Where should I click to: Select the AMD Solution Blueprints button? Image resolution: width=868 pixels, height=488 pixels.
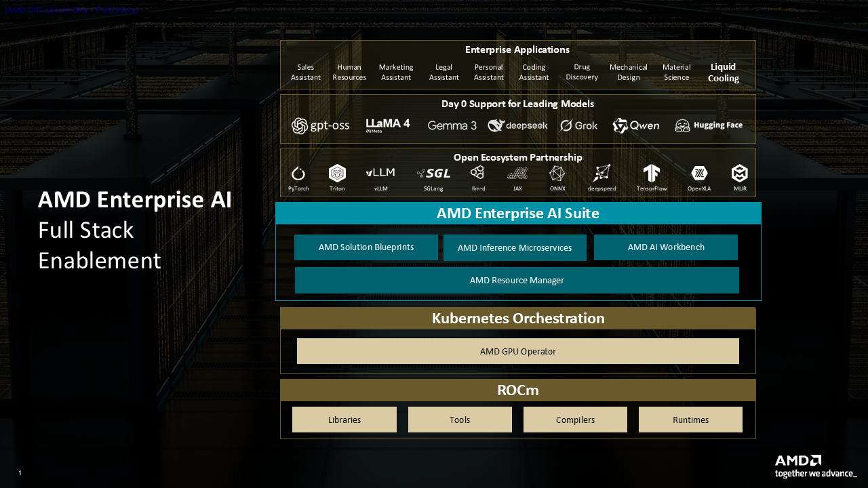366,247
